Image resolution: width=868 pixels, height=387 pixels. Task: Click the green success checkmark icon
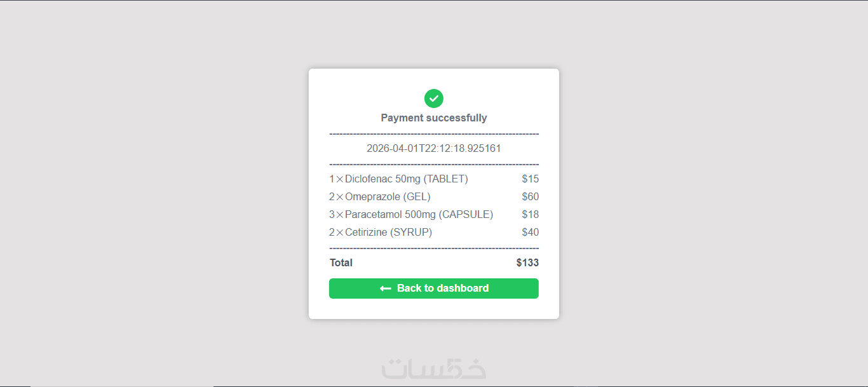[434, 98]
